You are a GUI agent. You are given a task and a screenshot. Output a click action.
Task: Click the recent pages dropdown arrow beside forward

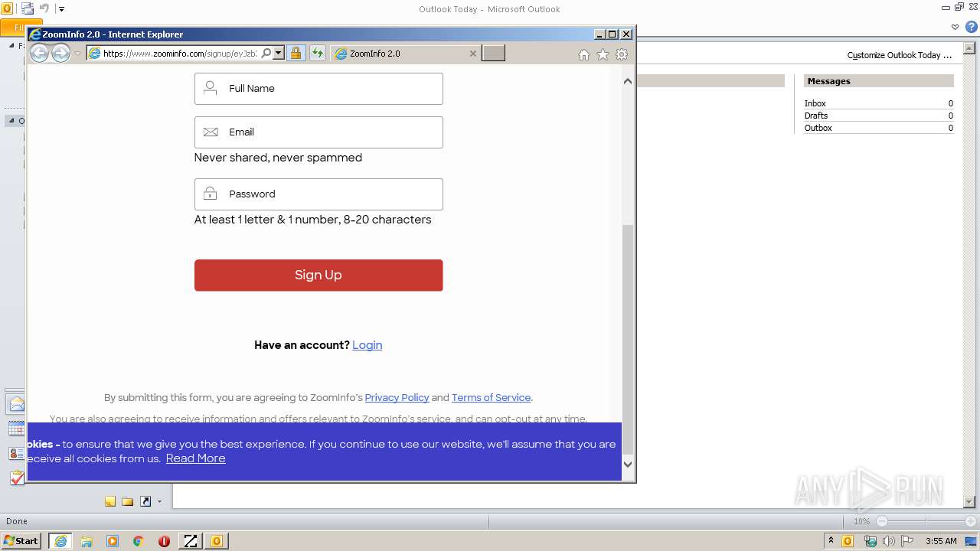click(77, 54)
